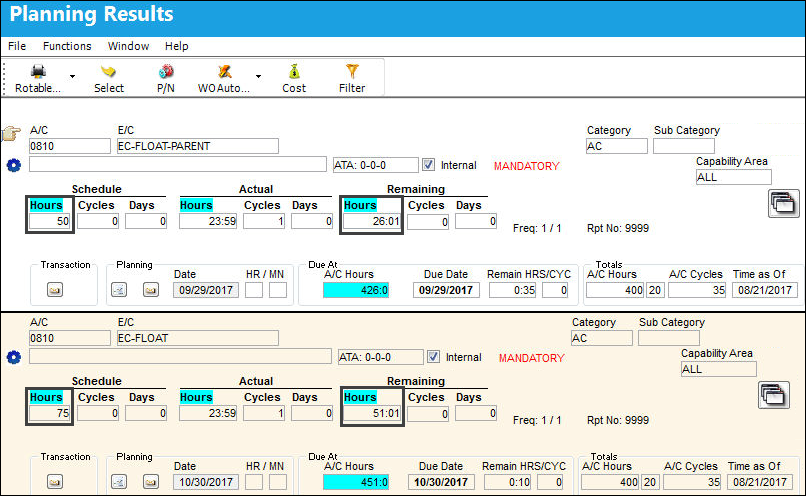
Task: Toggle Internal checkbox for EC-FLOAT-PARENT
Action: pyautogui.click(x=428, y=164)
